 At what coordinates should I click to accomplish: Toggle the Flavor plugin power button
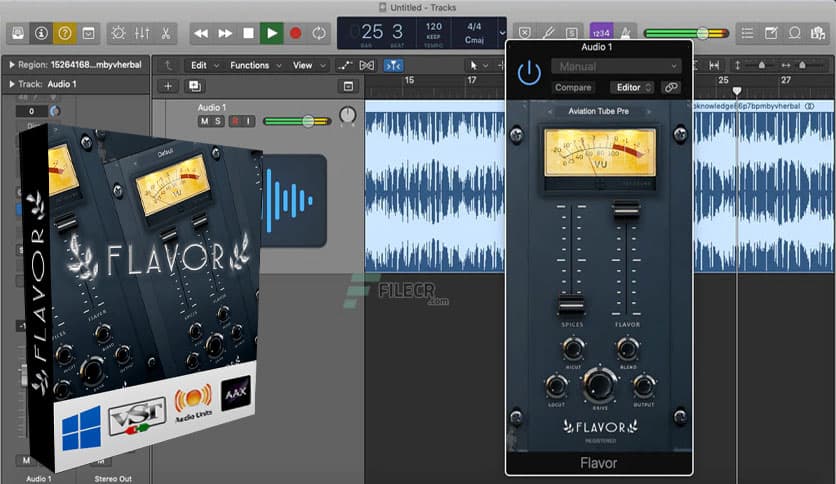click(x=529, y=73)
